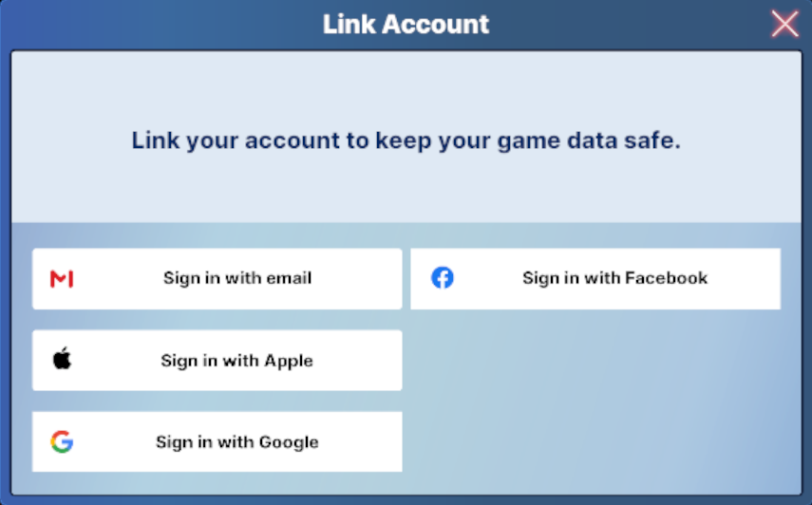Click the Link Account title text

406,25
